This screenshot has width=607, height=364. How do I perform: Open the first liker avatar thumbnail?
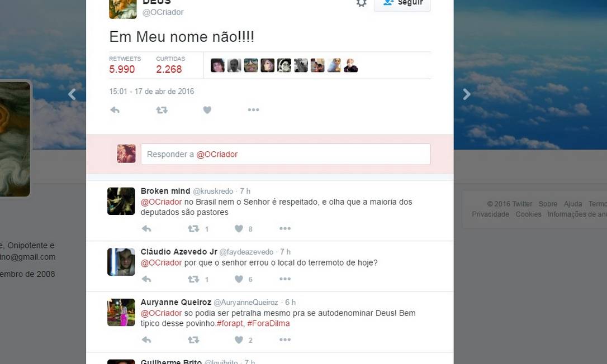[217, 65]
